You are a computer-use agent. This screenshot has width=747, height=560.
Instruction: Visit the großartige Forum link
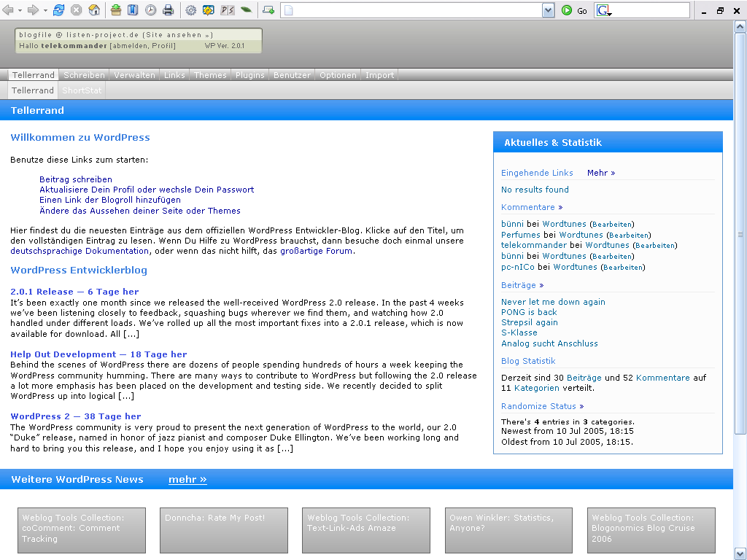coord(317,251)
